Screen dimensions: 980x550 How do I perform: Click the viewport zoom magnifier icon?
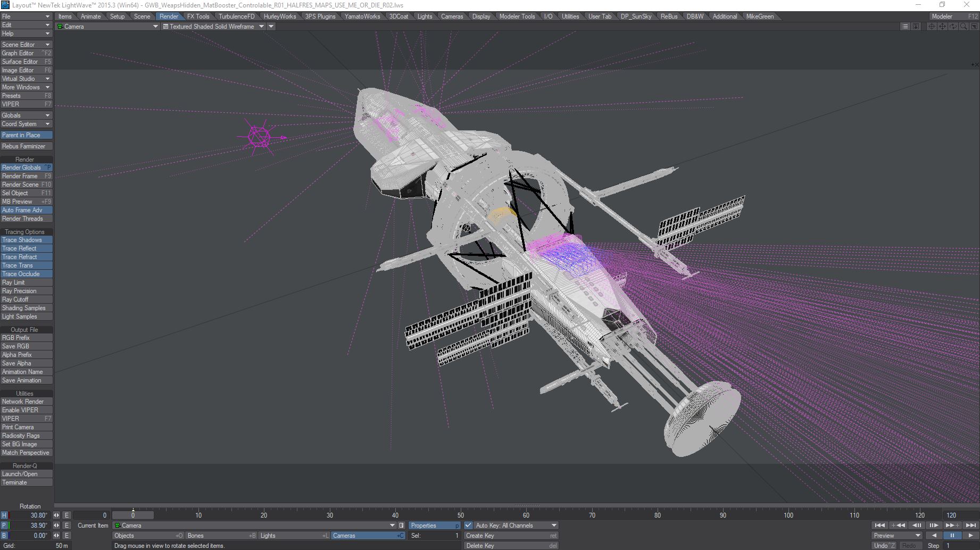[x=963, y=27]
